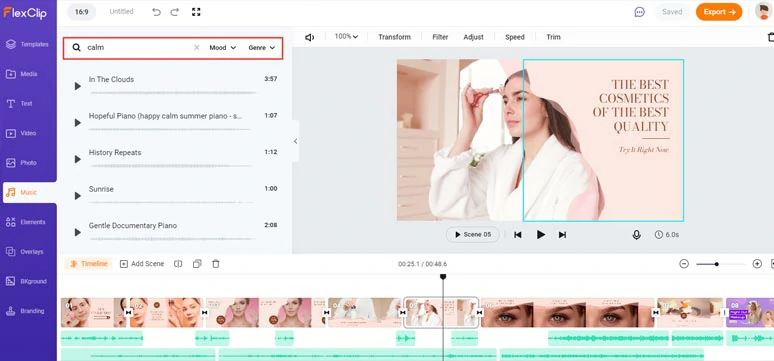Export the video project
Screen dimensions: 774x361
pyautogui.click(x=719, y=12)
